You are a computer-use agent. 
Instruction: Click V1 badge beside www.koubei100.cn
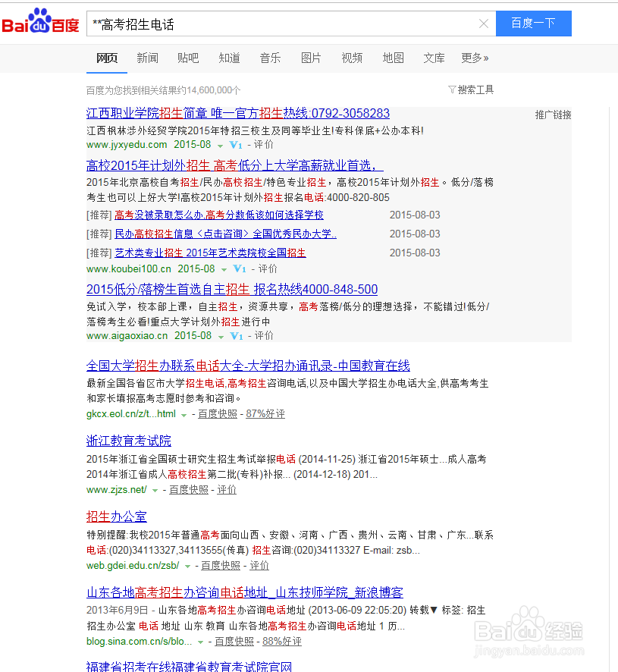pos(240,268)
